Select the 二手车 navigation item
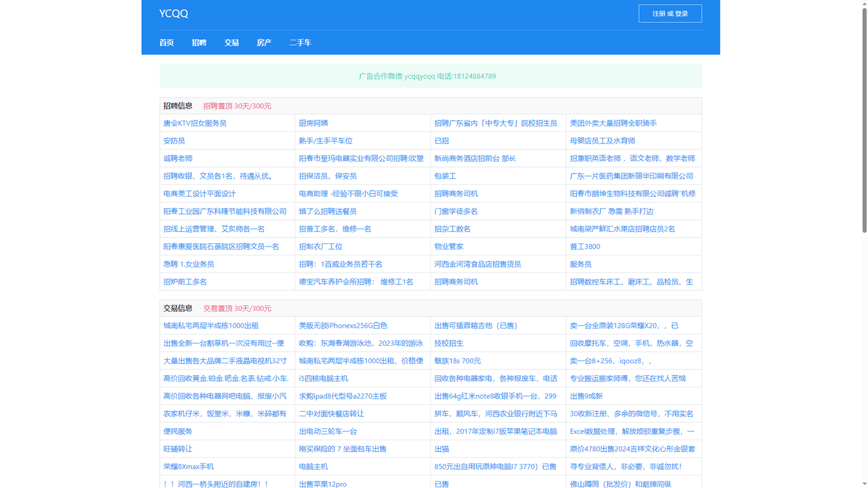The width and height of the screenshot is (868, 488). 300,43
